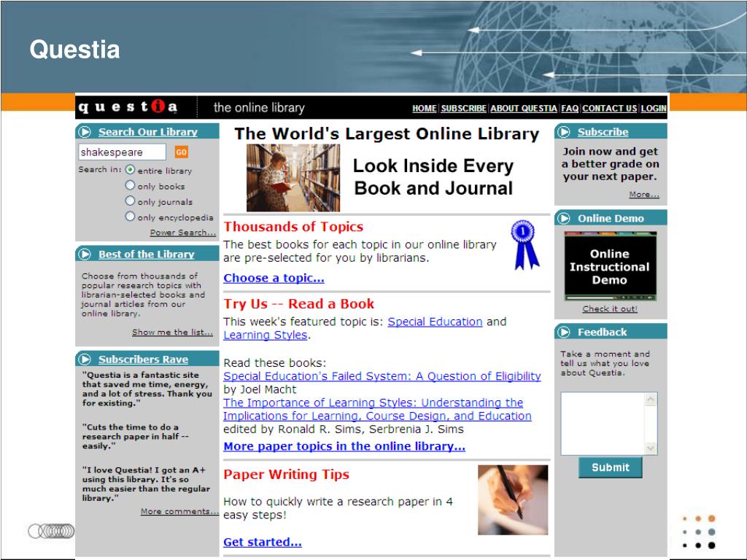Image resolution: width=747 pixels, height=560 pixels.
Task: Click the 'Online Demo' panel heading
Action: click(x=611, y=218)
